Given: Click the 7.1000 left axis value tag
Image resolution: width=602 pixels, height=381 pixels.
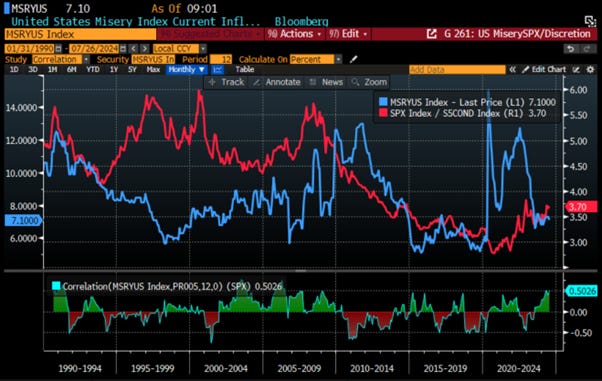Looking at the screenshot, I should pos(24,220).
